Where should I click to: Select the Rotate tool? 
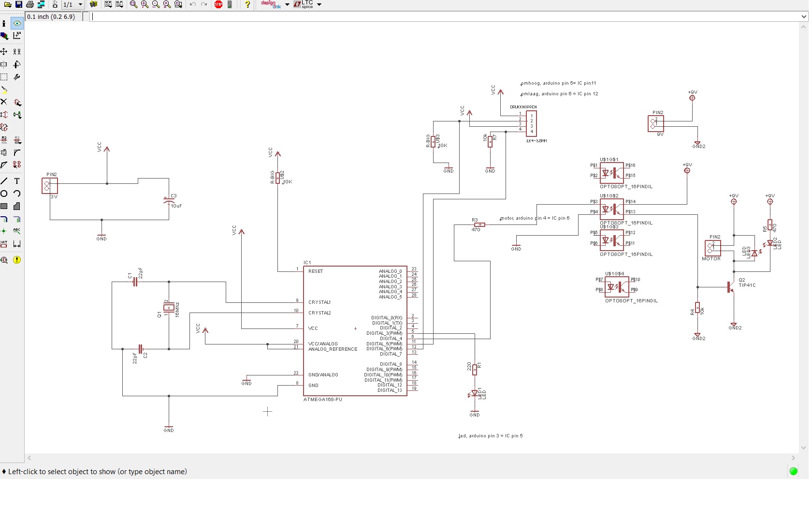(17, 64)
